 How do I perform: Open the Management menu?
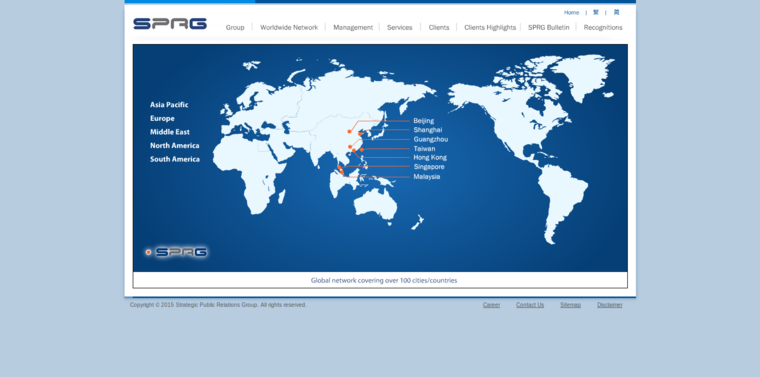click(353, 28)
